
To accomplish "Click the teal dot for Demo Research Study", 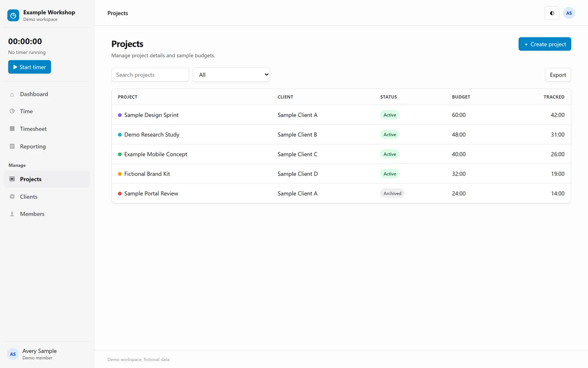I will (x=120, y=135).
